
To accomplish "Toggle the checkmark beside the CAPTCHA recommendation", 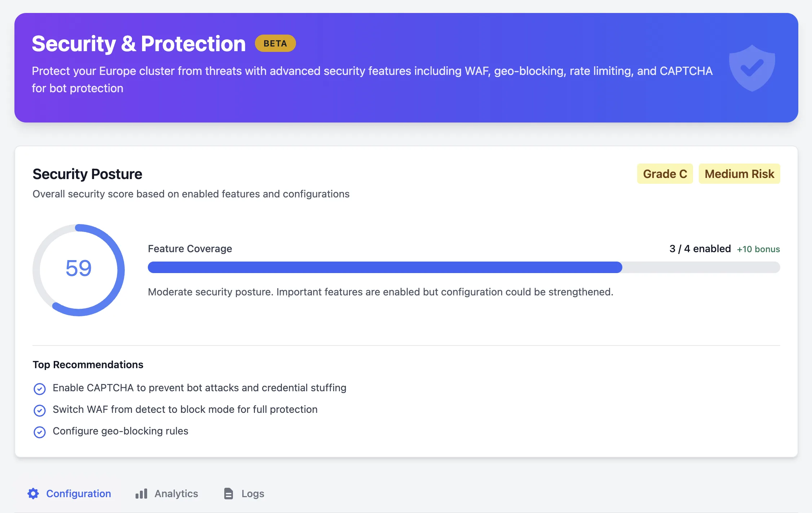I will click(x=40, y=389).
